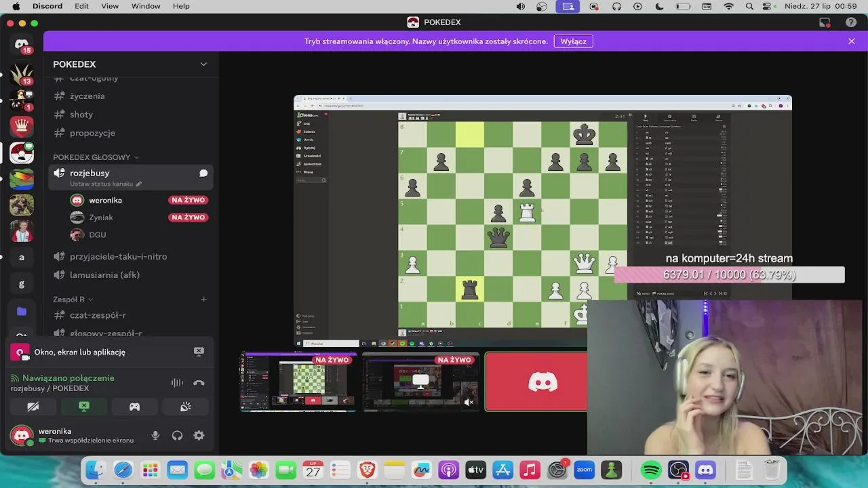Open Wi-Fi status in menu bar
The width and height of the screenshot is (868, 488).
(x=729, y=6)
